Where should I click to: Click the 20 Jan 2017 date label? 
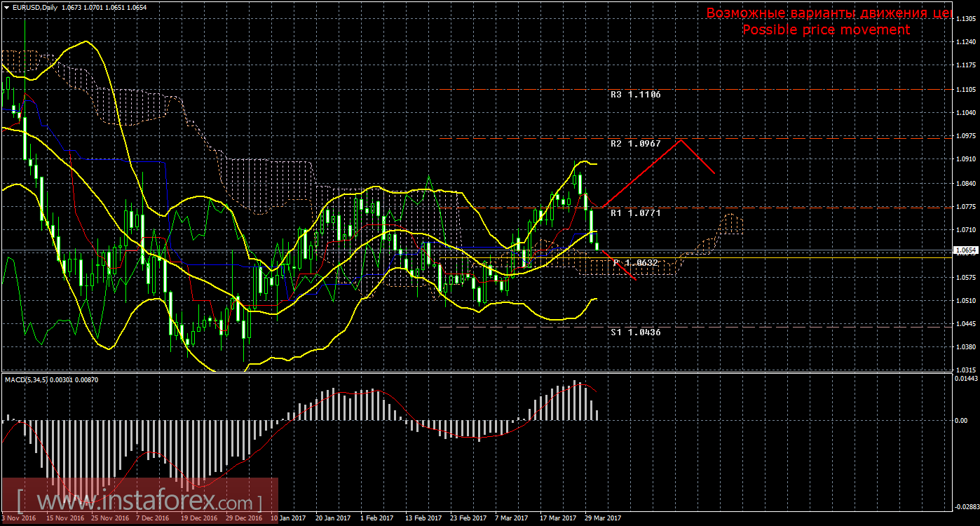332,518
